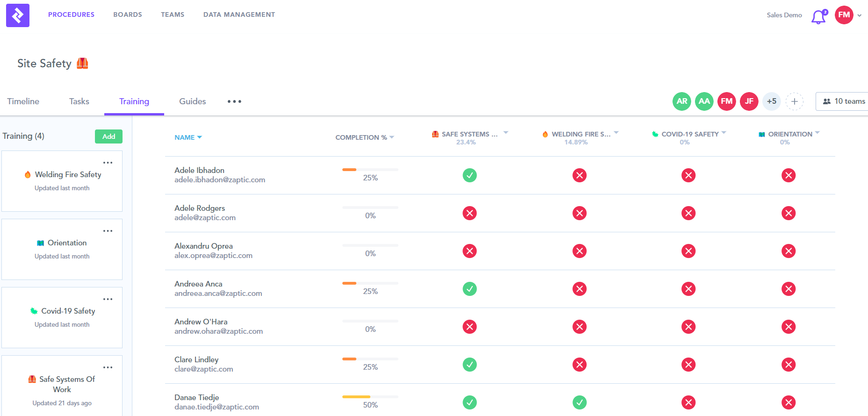Click the add member plus icon
Image resolution: width=868 pixels, height=416 pixels.
794,101
